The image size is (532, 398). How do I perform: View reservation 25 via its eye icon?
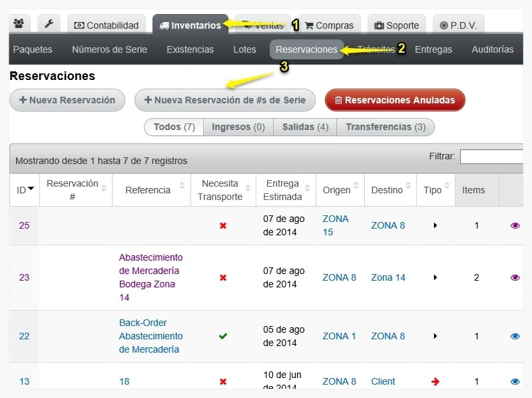515,225
